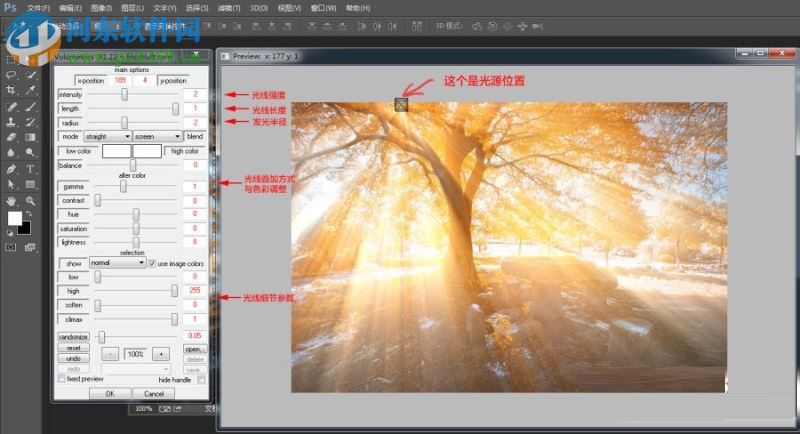The image size is (800, 434).
Task: Select the Hand tool
Action: point(11,200)
